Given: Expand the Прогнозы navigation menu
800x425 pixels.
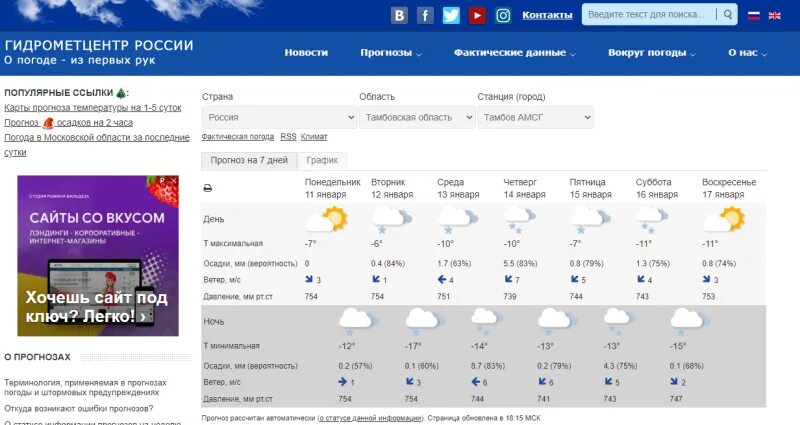Looking at the screenshot, I should click(391, 53).
